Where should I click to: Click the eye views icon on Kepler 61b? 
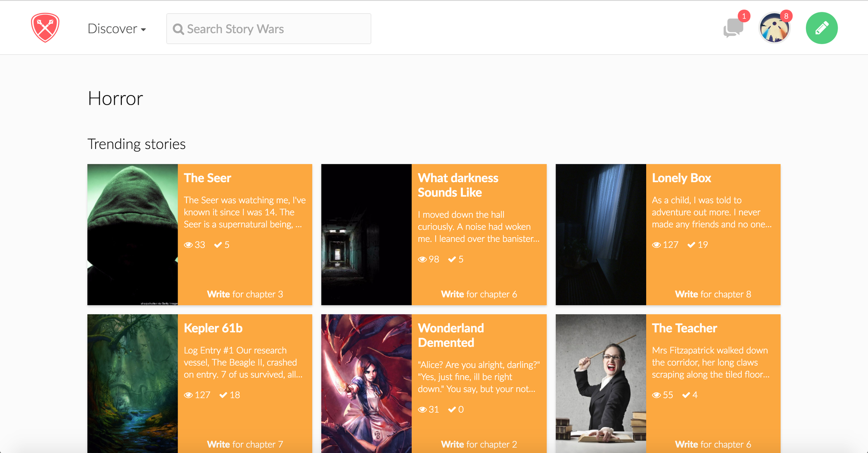point(188,395)
